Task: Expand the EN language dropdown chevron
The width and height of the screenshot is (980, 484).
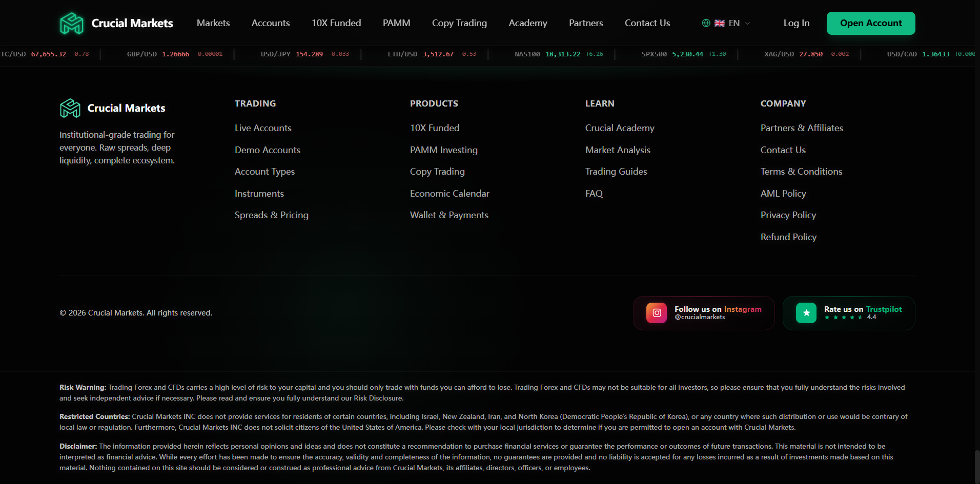Action: click(747, 23)
